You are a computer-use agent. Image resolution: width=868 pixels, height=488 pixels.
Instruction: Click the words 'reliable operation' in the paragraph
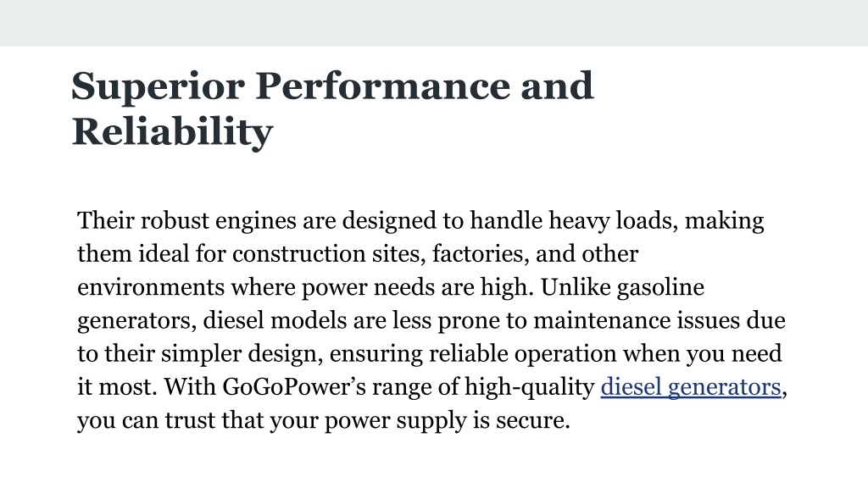[522, 354]
